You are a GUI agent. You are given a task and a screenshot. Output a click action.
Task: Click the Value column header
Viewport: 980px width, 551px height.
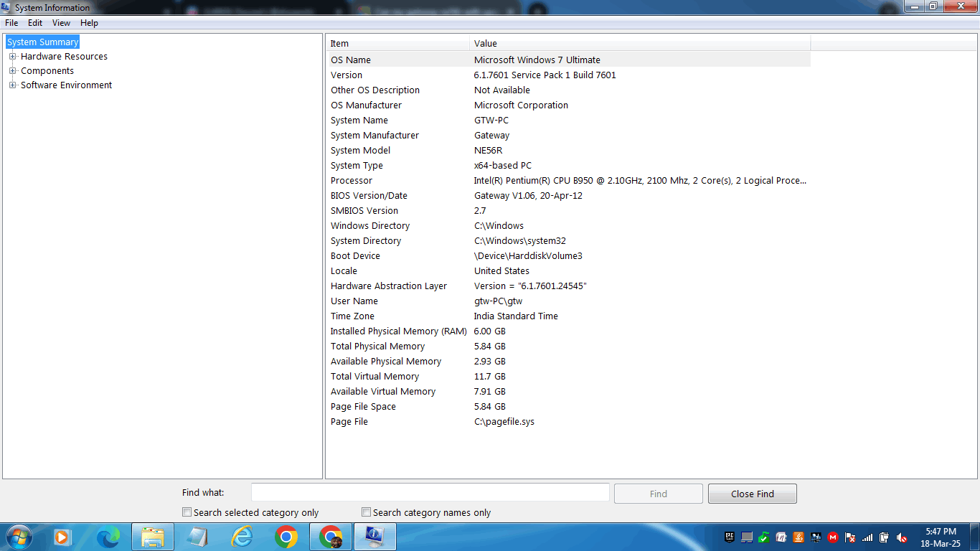pyautogui.click(x=640, y=44)
